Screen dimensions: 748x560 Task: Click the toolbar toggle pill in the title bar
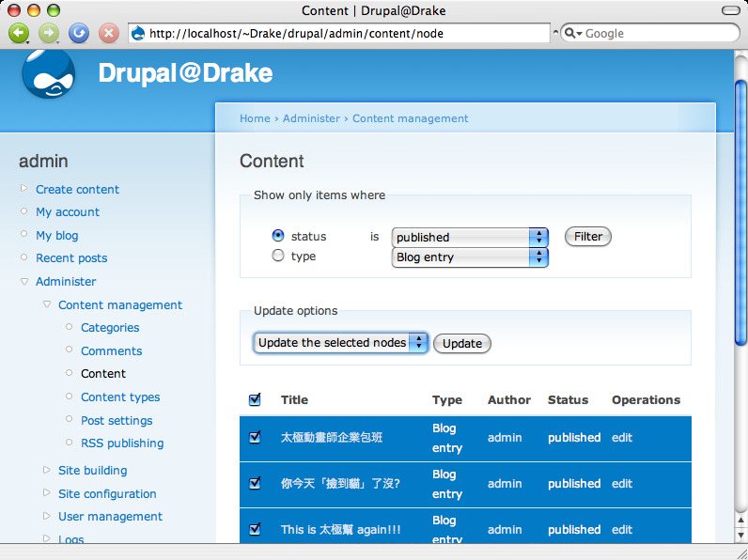click(x=730, y=10)
